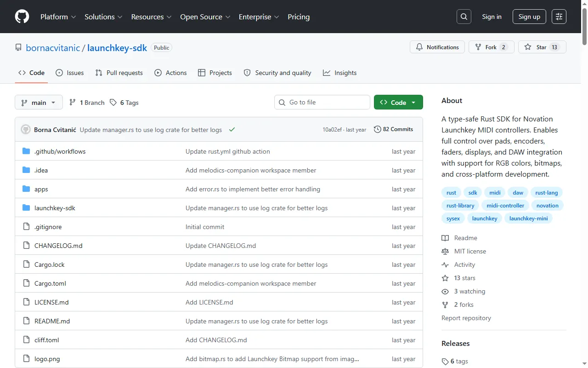Switch to the Insights tab
Image resolution: width=588 pixels, height=368 pixels.
point(340,73)
